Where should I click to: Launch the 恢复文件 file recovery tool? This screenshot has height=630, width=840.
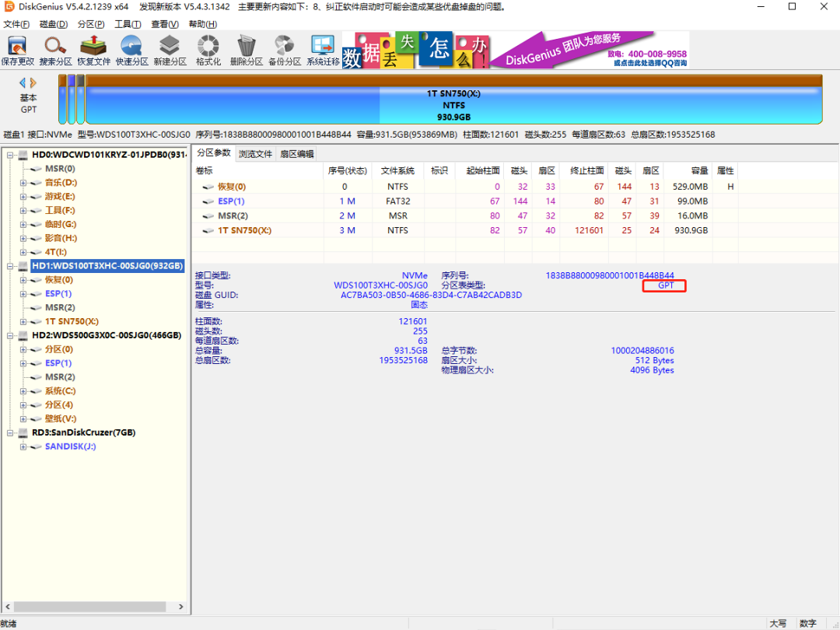94,51
